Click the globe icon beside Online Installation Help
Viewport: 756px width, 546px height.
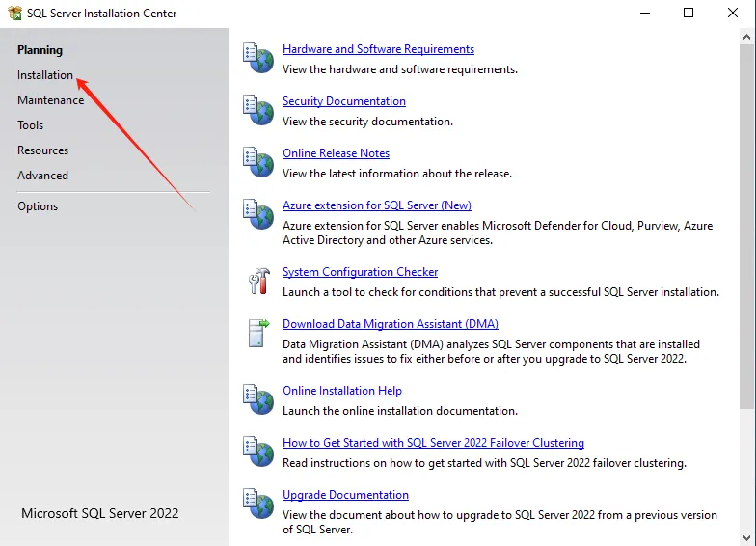coord(258,399)
